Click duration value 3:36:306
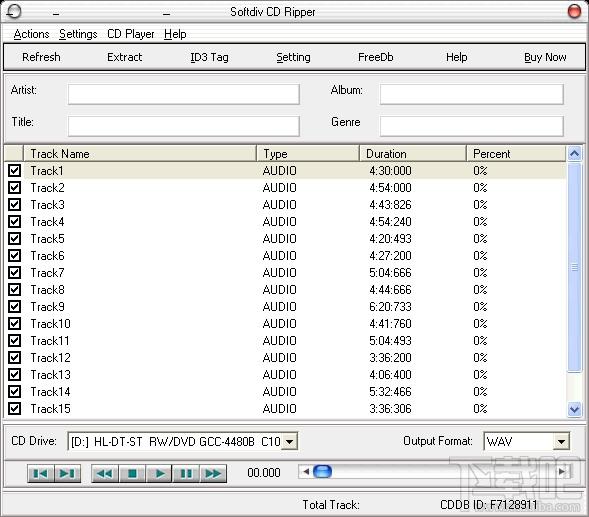Viewport: 589px width, 517px height. [x=390, y=409]
